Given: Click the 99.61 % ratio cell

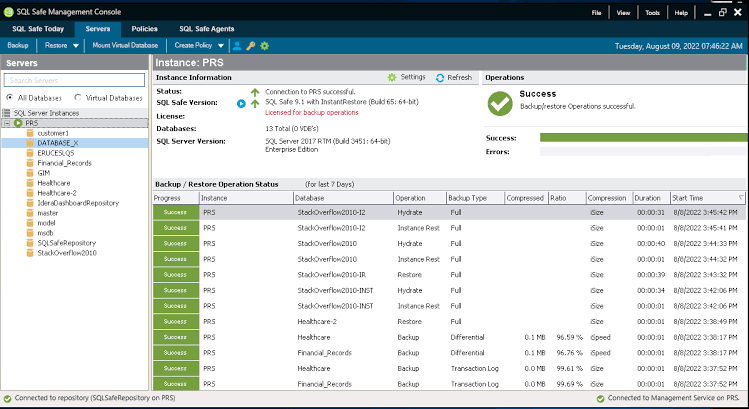Looking at the screenshot, I should [x=569, y=369].
